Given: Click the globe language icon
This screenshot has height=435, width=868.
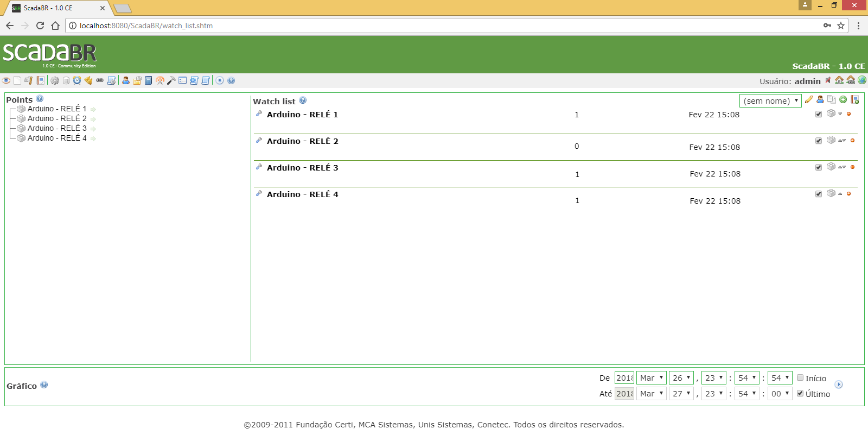Looking at the screenshot, I should point(862,80).
